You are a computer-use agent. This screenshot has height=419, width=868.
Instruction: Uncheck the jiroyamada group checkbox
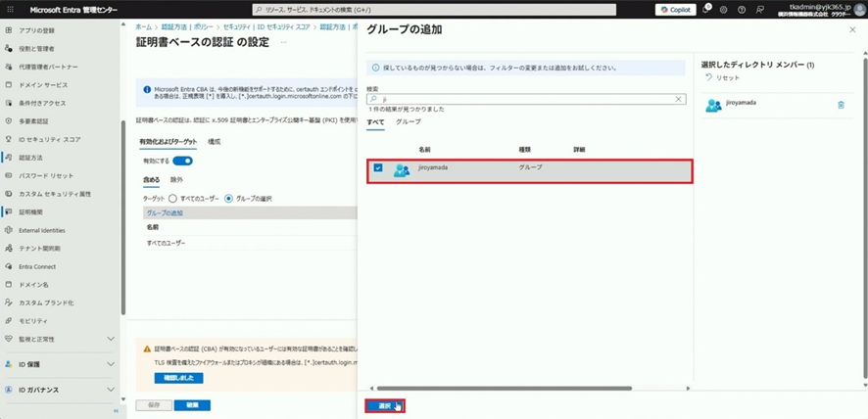click(378, 168)
